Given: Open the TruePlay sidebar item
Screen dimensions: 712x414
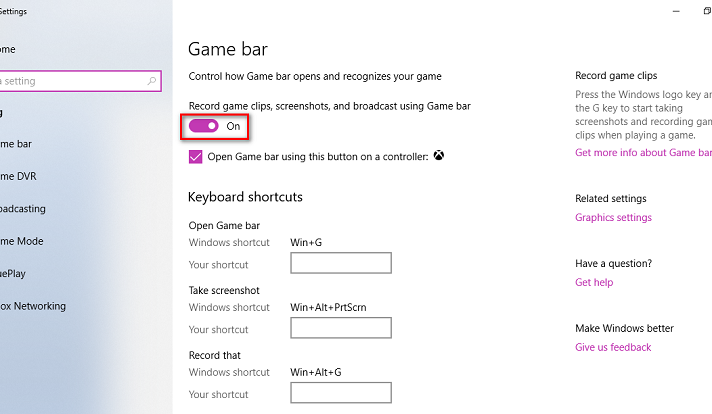Looking at the screenshot, I should pos(13,274).
